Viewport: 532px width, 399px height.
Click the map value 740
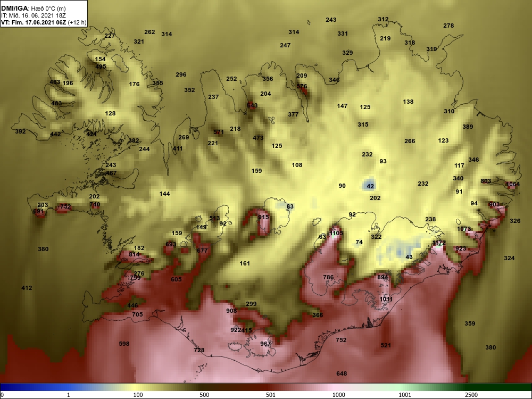click(95, 204)
